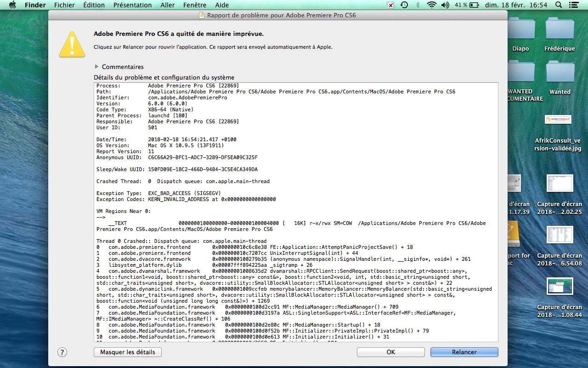Viewport: 588px width, 368px height.
Task: Click the UnixInterruptSignal stack frame line
Action: [227, 253]
